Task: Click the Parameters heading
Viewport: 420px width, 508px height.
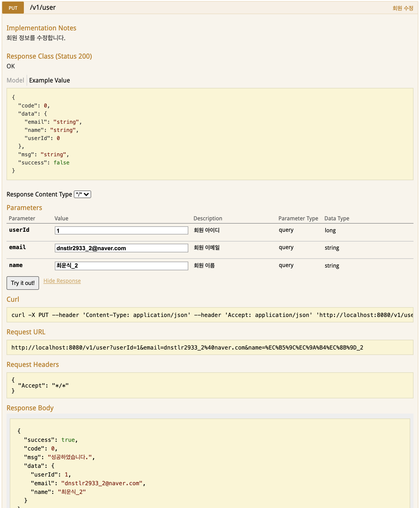Action: pyautogui.click(x=24, y=208)
